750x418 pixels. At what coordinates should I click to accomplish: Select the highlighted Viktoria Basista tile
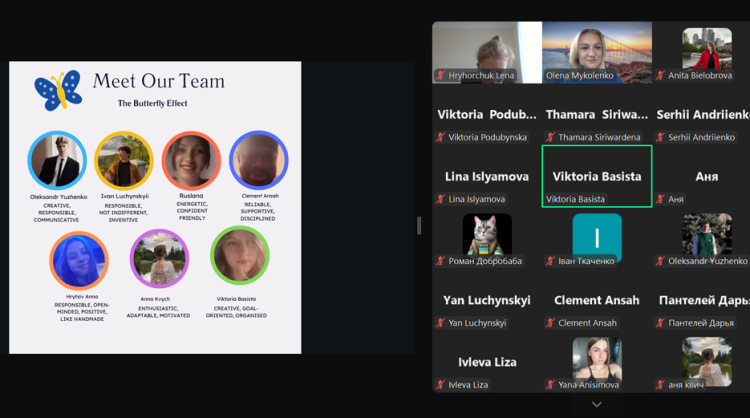596,176
